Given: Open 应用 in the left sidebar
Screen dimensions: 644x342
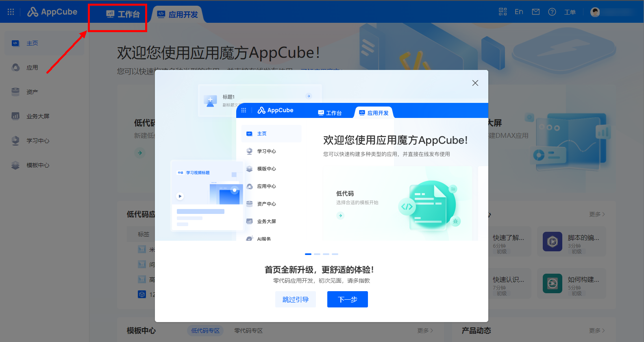Looking at the screenshot, I should tap(45, 68).
